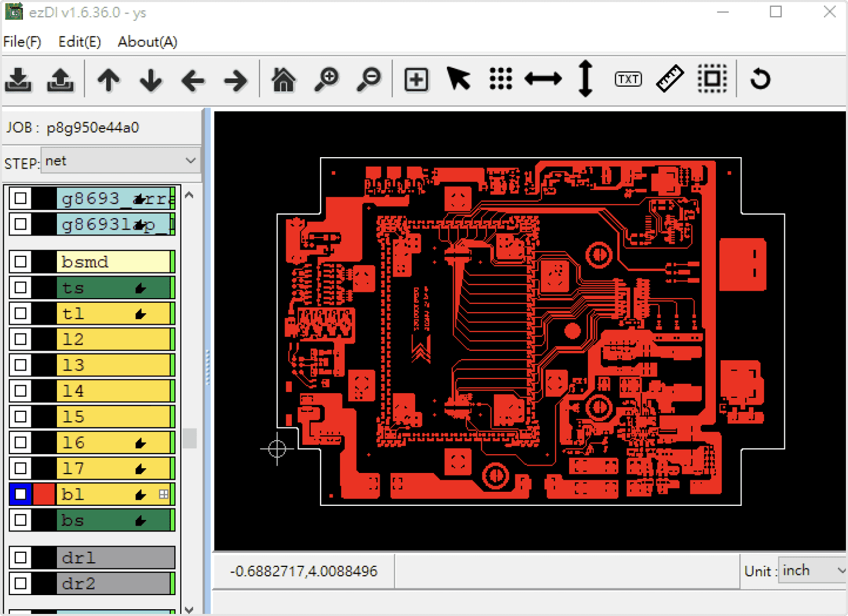This screenshot has width=848, height=616.
Task: Click the dotted grid icon
Action: tap(501, 79)
